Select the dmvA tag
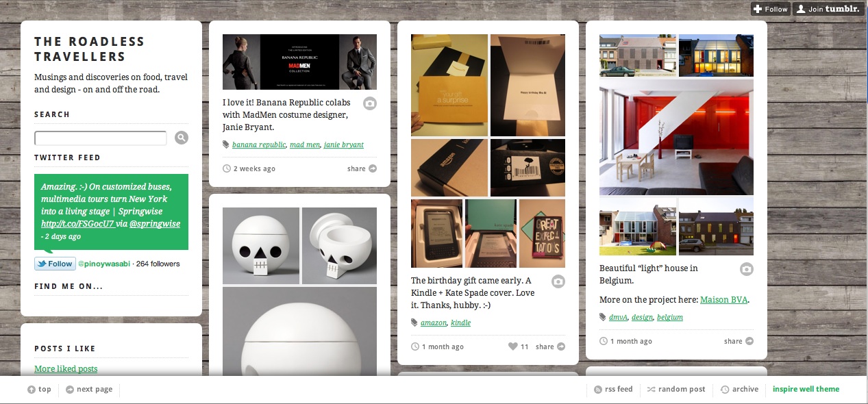Viewport: 868px width, 404px height. pyautogui.click(x=618, y=318)
